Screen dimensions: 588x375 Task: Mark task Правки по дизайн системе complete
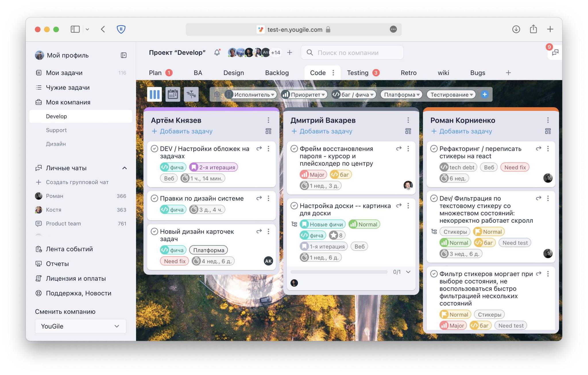[154, 198]
